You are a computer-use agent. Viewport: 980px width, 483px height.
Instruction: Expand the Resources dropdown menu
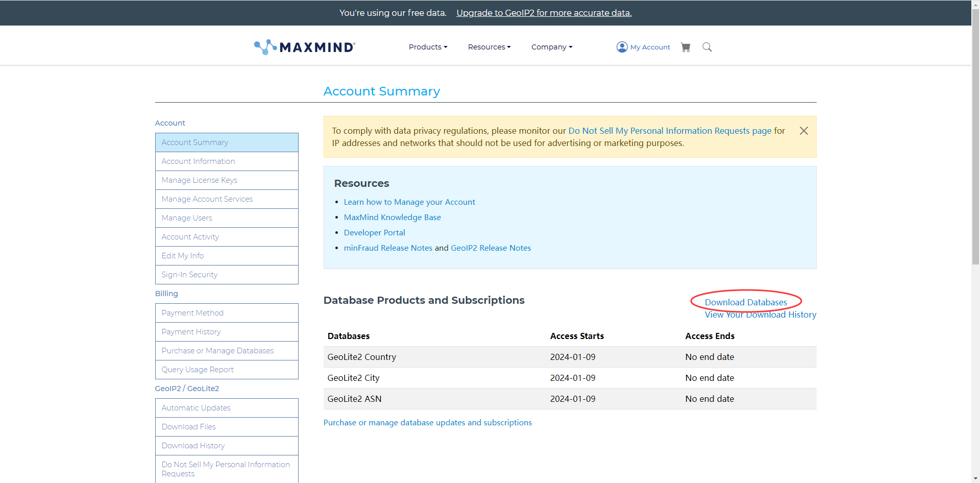(489, 47)
